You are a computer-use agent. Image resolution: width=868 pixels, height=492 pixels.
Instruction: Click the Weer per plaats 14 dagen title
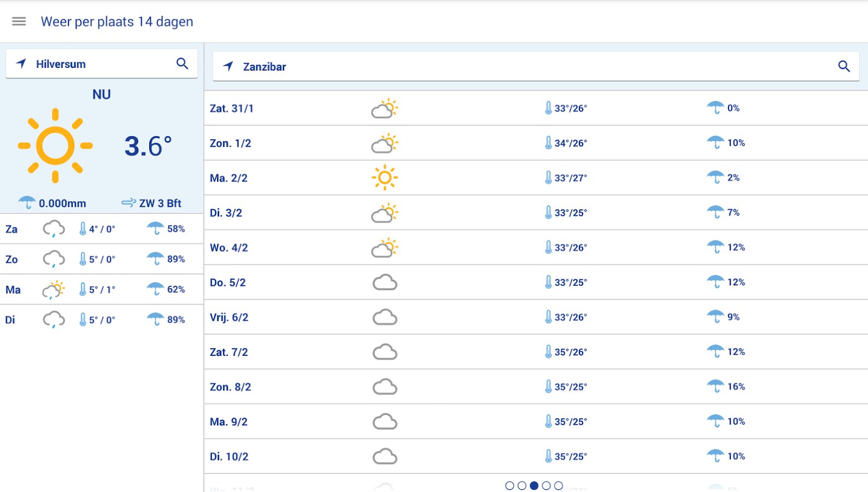pos(117,21)
